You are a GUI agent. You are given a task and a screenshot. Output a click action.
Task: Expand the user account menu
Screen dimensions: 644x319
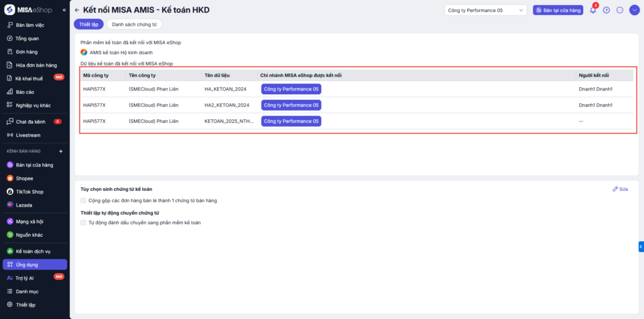click(x=634, y=10)
